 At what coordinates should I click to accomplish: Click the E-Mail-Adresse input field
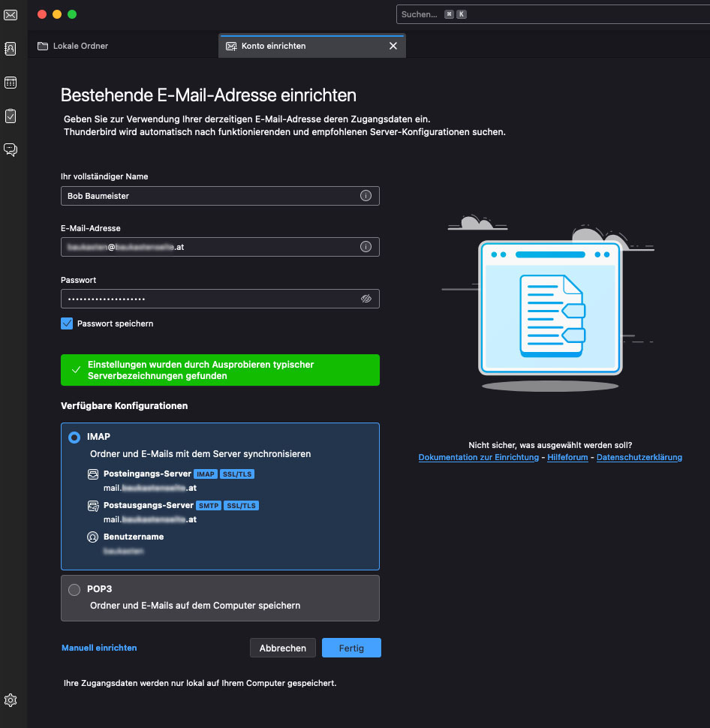[220, 246]
